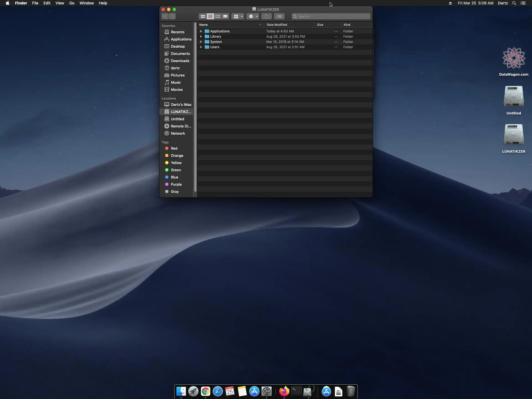532x399 pixels.
Task: Launch Firefox from the Dock
Action: click(x=284, y=391)
